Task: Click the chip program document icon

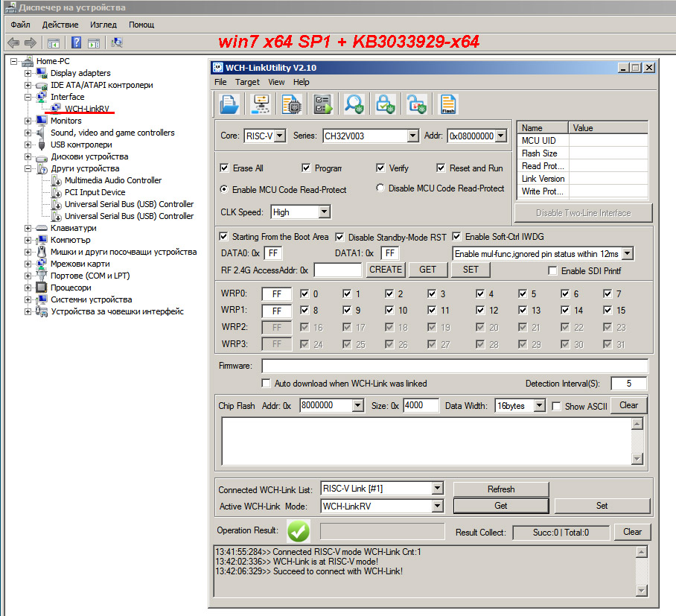Action: coord(291,104)
